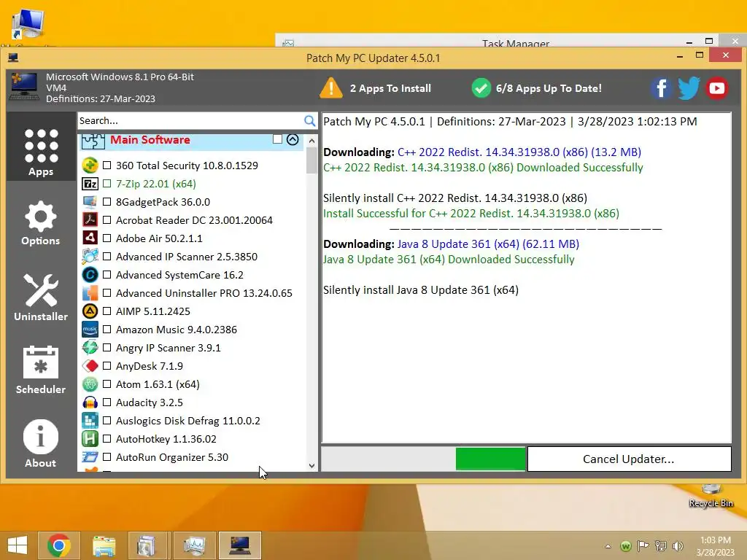Click the AutoRun Organizer icon
The image size is (747, 560).
90,457
